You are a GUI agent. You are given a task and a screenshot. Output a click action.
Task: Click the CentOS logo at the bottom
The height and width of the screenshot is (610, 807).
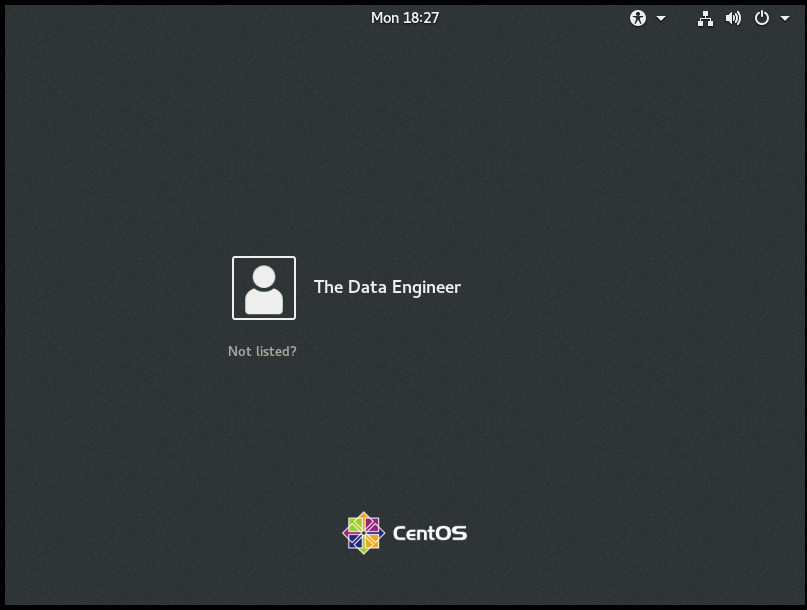(403, 532)
